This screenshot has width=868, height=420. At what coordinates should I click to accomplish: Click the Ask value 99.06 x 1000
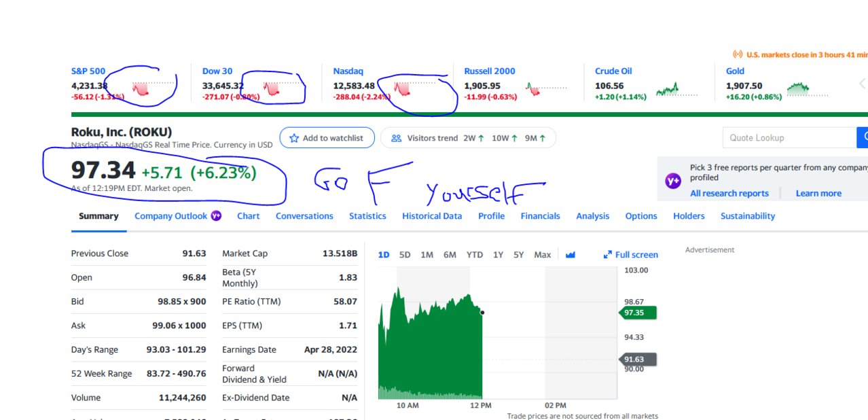[x=179, y=326]
